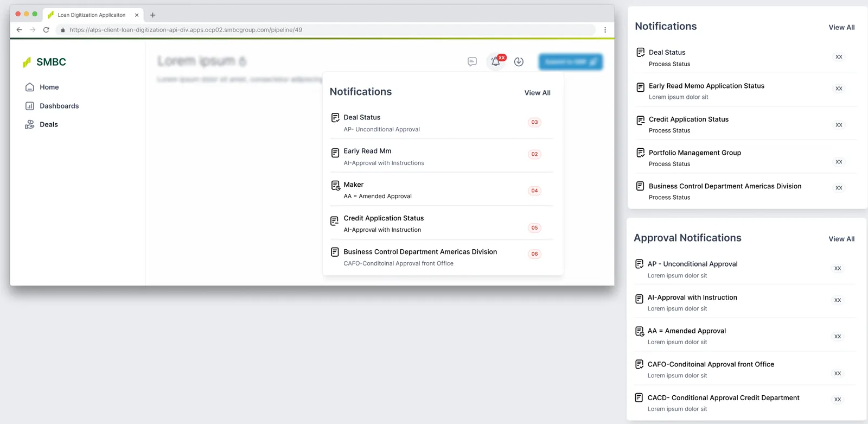Click the download arrow circle icon
Viewport: 868px width, 424px height.
(519, 62)
